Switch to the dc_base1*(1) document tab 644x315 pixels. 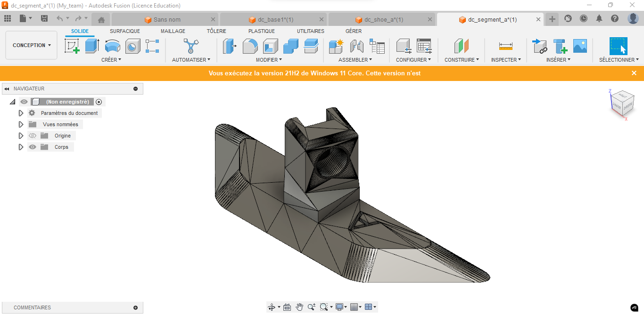275,20
